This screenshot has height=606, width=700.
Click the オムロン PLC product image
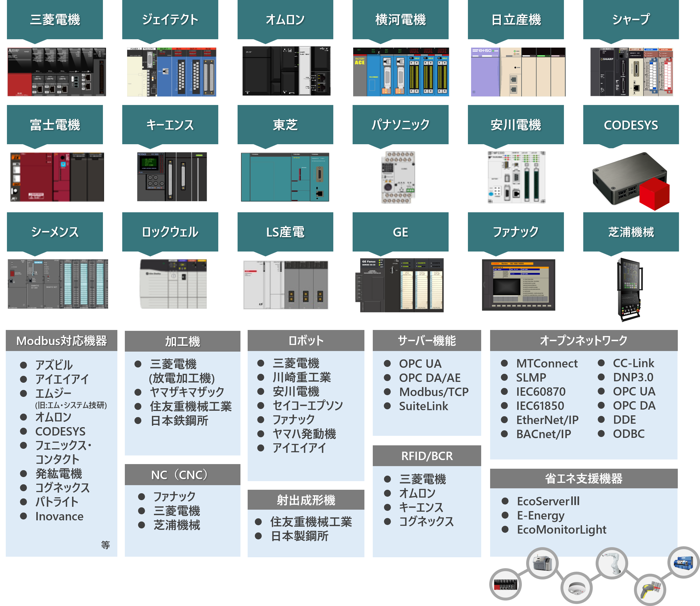click(286, 71)
